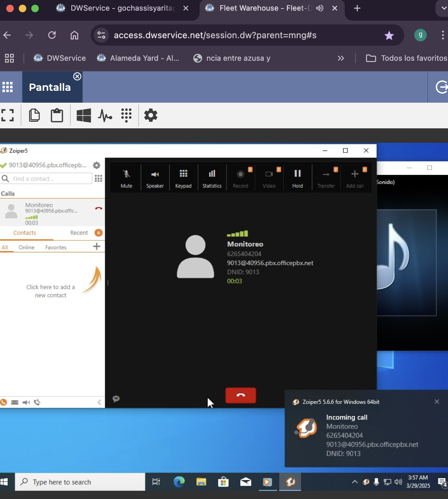The height and width of the screenshot is (499, 448).
Task: Open Zoiper settings gear near the account name
Action: tap(97, 165)
